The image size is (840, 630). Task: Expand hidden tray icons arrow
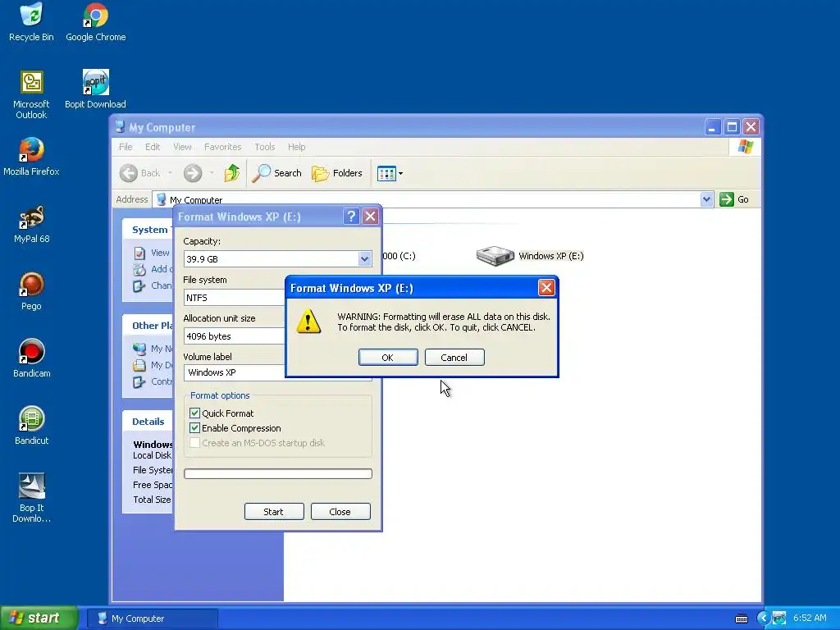tap(764, 619)
